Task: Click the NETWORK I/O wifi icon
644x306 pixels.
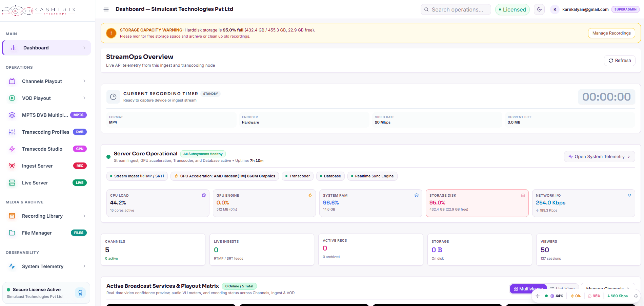Action: pyautogui.click(x=629, y=195)
